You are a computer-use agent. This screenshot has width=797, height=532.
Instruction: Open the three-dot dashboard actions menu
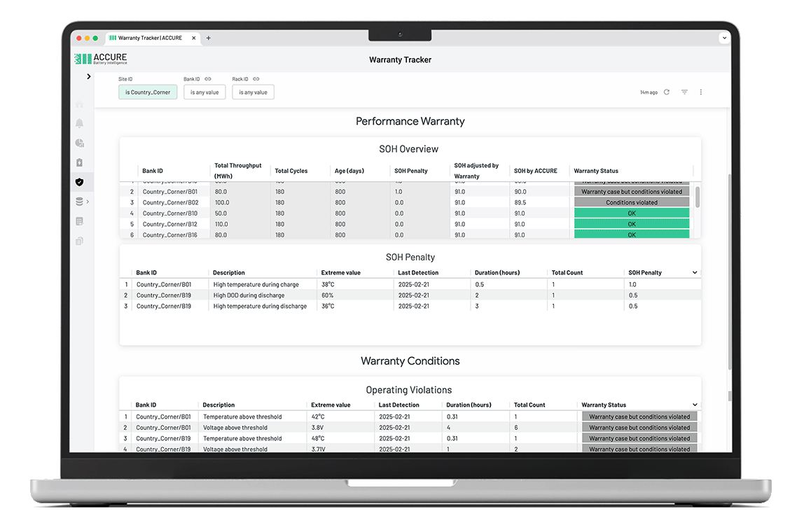point(701,92)
